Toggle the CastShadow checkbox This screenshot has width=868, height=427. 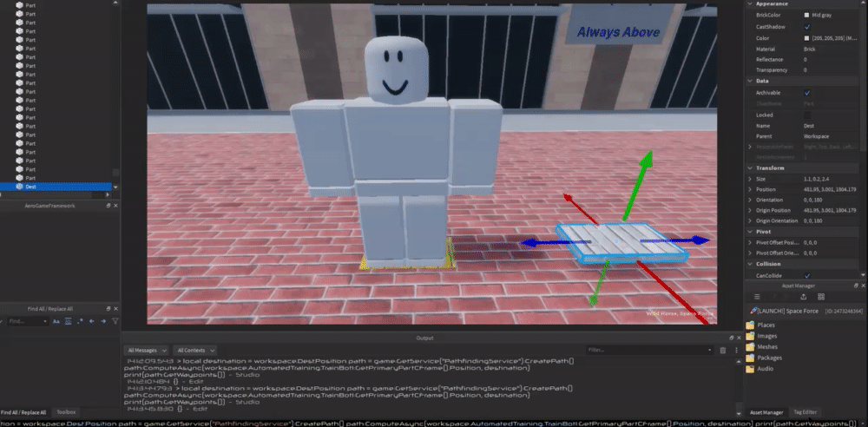pyautogui.click(x=807, y=27)
